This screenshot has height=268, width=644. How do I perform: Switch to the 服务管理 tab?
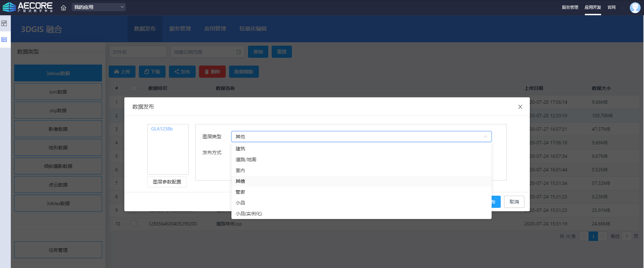[180, 29]
